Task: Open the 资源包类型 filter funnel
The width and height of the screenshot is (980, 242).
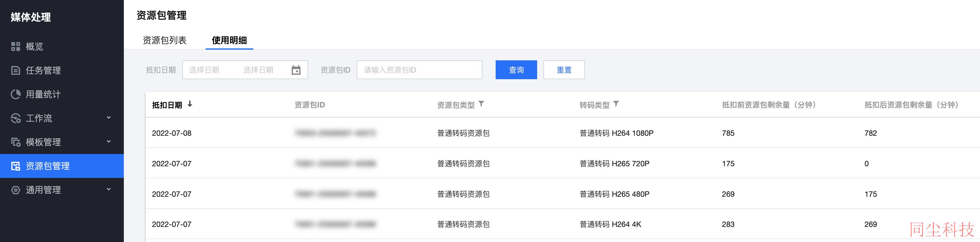Action: pyautogui.click(x=481, y=103)
